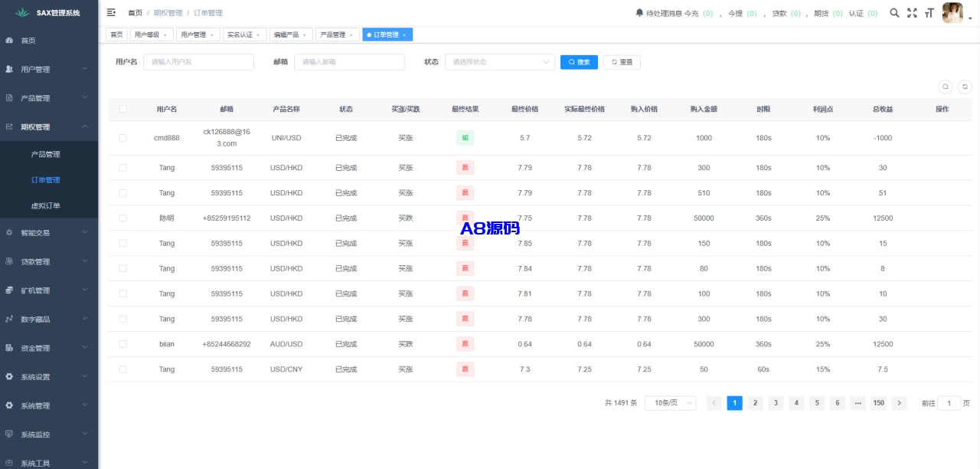Click the round refresh icon above the table
Viewport: 980px width, 469px height.
tap(965, 87)
